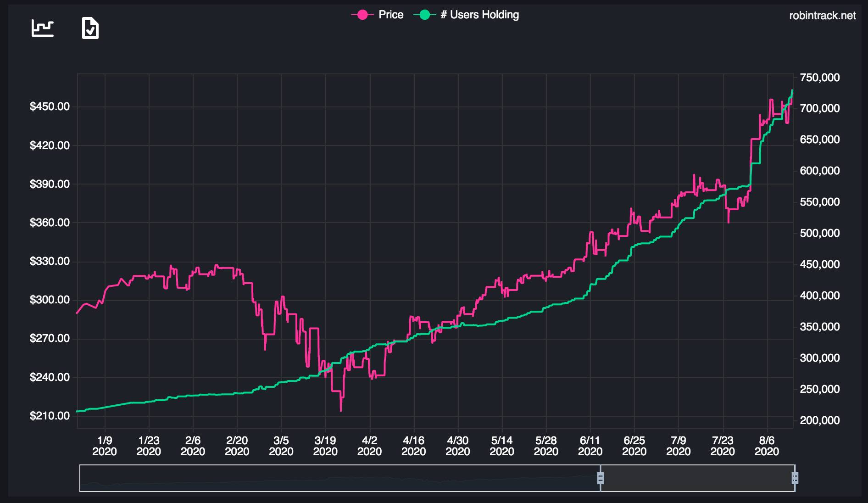868x503 pixels.
Task: Click the right range slider handle
Action: (x=796, y=479)
